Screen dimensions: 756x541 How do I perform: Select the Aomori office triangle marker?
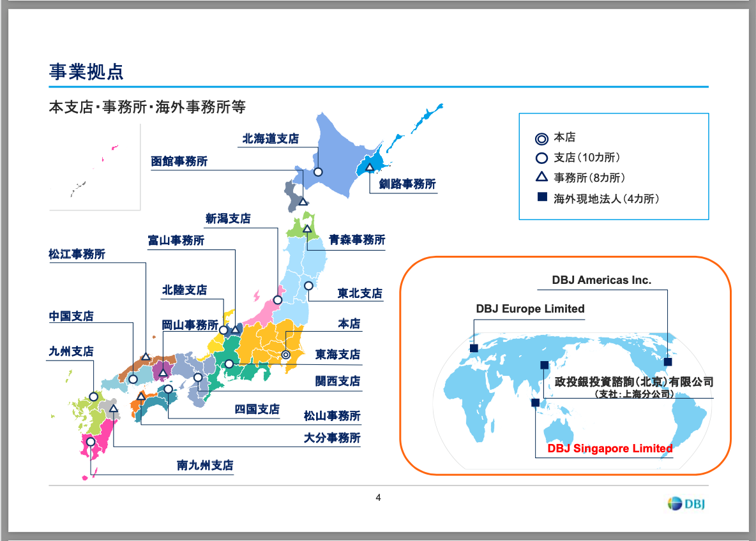307,228
